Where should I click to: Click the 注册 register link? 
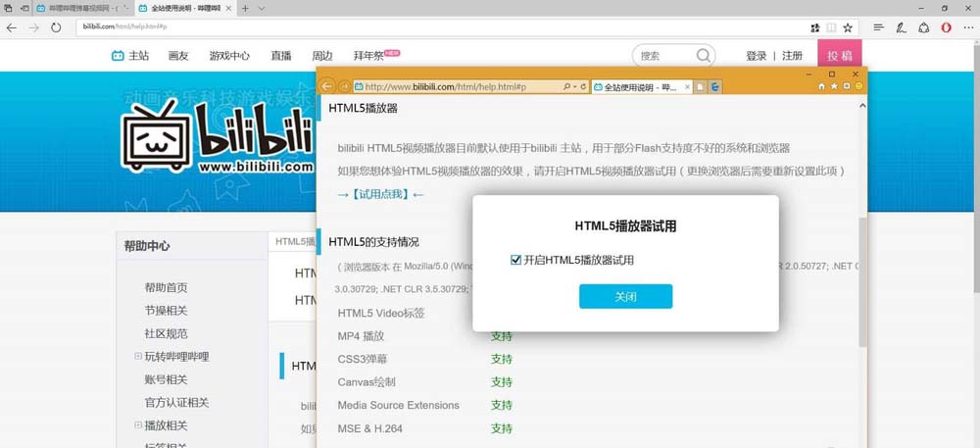click(x=792, y=56)
